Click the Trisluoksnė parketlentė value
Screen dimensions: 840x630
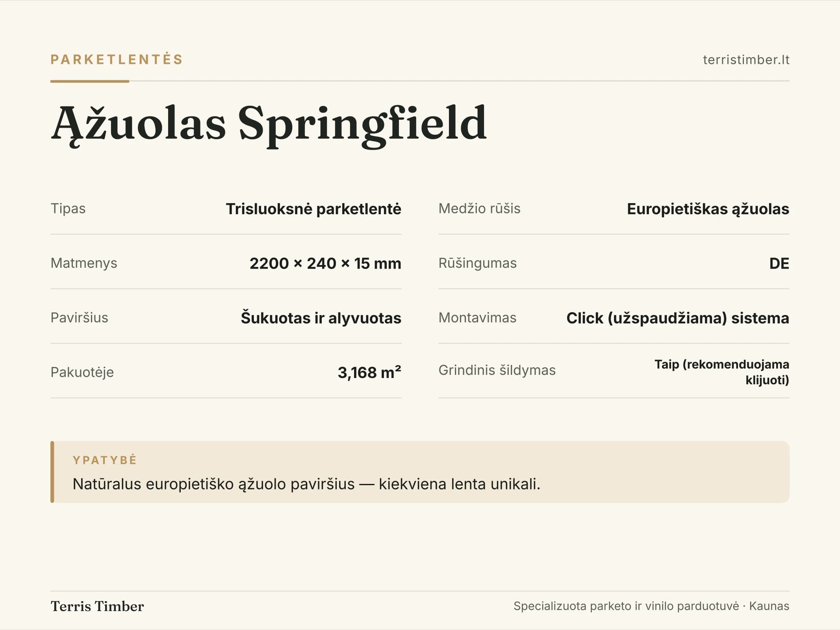[313, 209]
